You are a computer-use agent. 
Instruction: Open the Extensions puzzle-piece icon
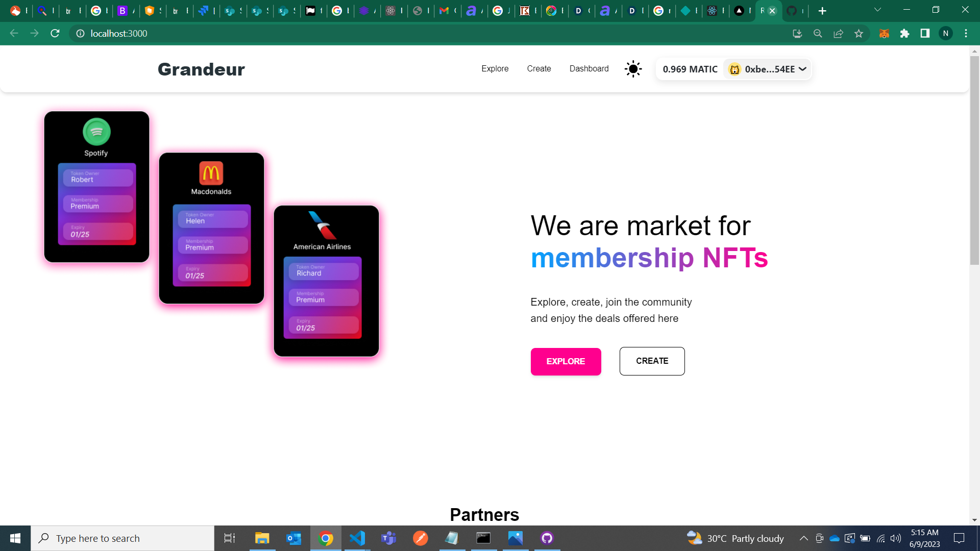coord(904,33)
